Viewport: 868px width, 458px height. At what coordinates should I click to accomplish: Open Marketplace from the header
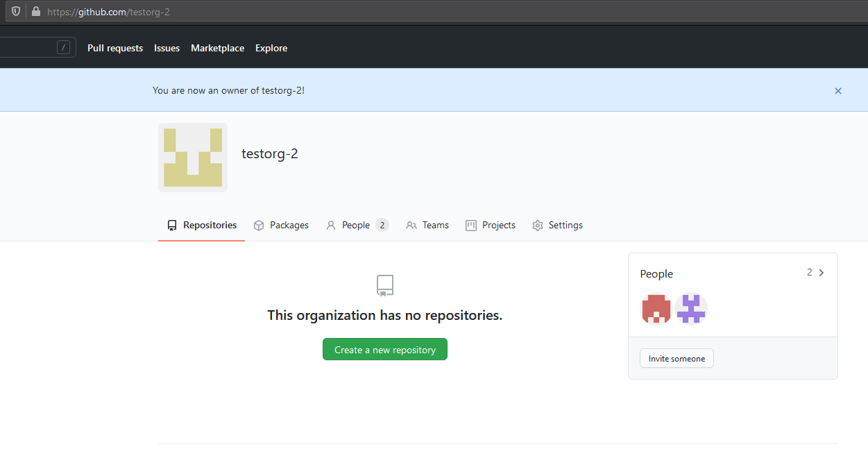click(217, 48)
